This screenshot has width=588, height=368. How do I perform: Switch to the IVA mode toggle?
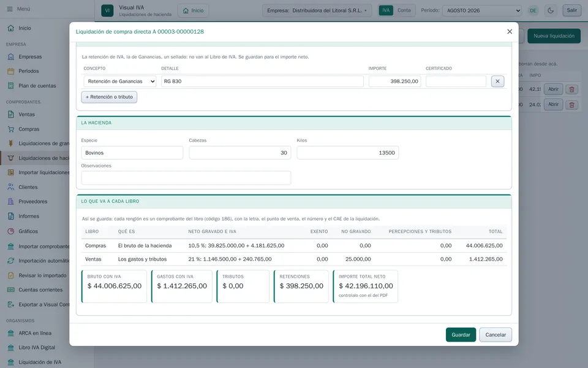[386, 10]
